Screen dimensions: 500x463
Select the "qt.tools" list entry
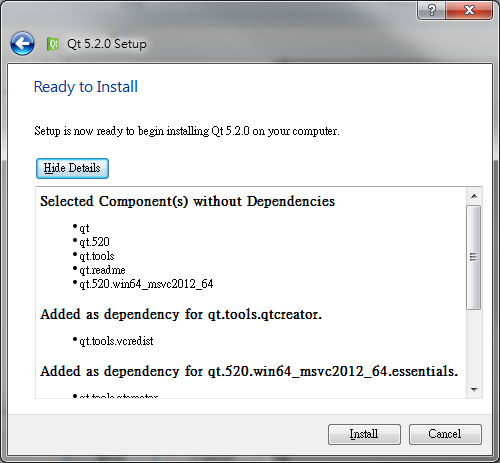click(x=97, y=256)
